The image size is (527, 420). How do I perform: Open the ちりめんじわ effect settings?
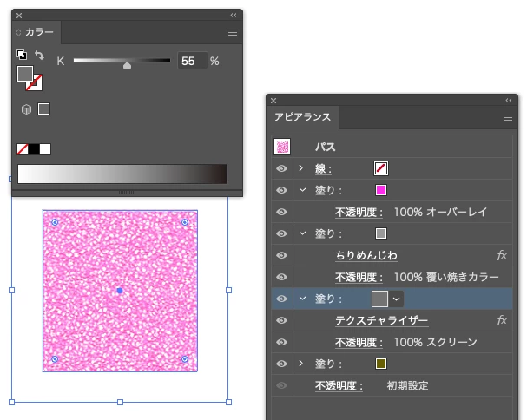click(366, 255)
